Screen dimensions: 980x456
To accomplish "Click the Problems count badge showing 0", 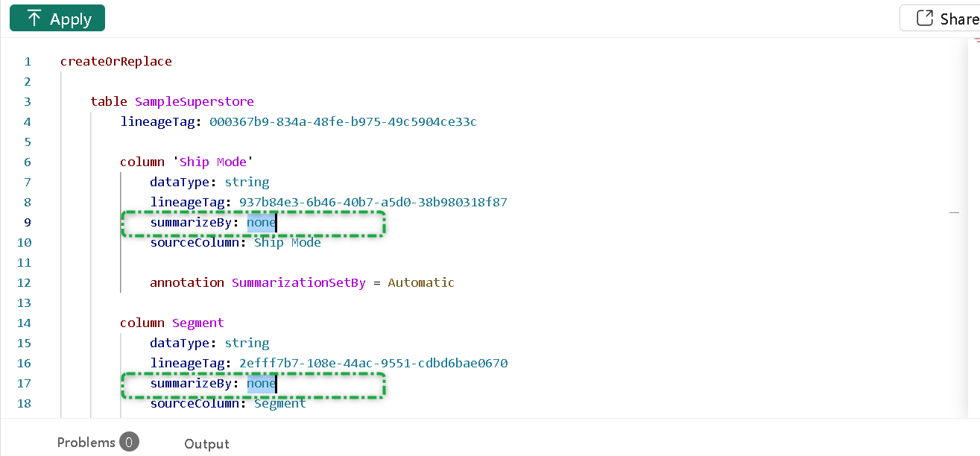I will pos(128,443).
